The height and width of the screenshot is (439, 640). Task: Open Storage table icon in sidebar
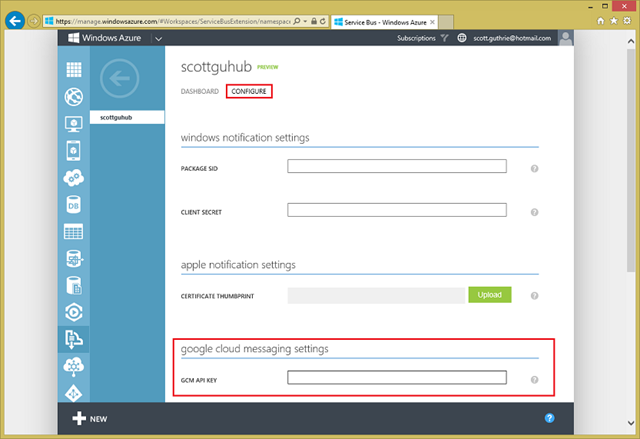pos(73,232)
